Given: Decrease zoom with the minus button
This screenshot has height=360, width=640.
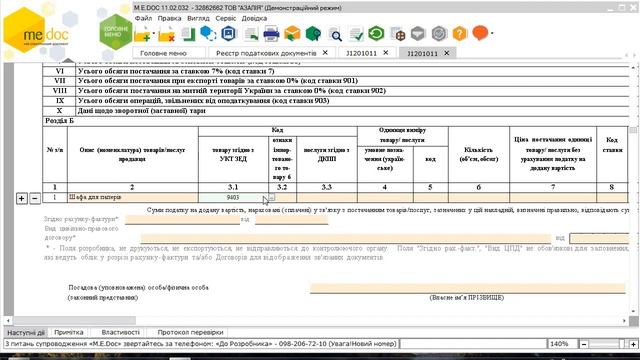Looking at the screenshot, I should (584, 344).
